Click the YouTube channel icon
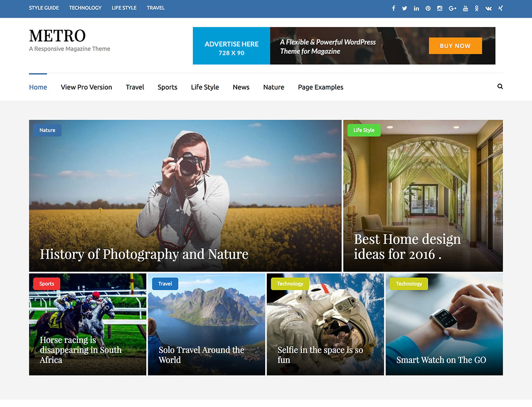Screen dimensions: 532x407 465,8
